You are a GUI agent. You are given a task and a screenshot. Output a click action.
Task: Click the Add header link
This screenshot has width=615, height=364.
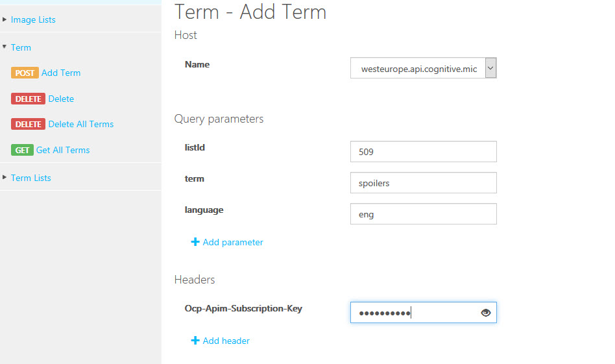pos(226,341)
